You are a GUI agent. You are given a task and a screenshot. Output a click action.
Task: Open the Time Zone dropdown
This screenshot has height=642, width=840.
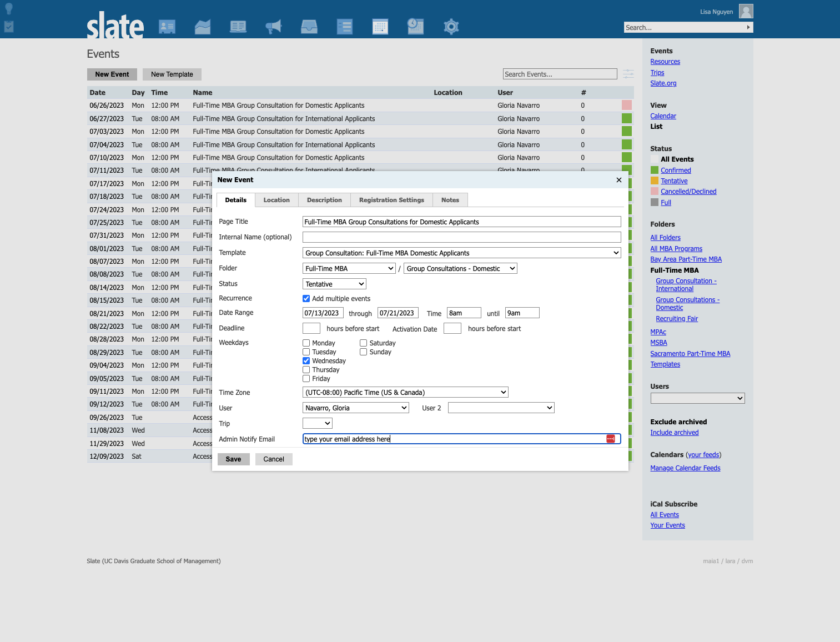[405, 392]
